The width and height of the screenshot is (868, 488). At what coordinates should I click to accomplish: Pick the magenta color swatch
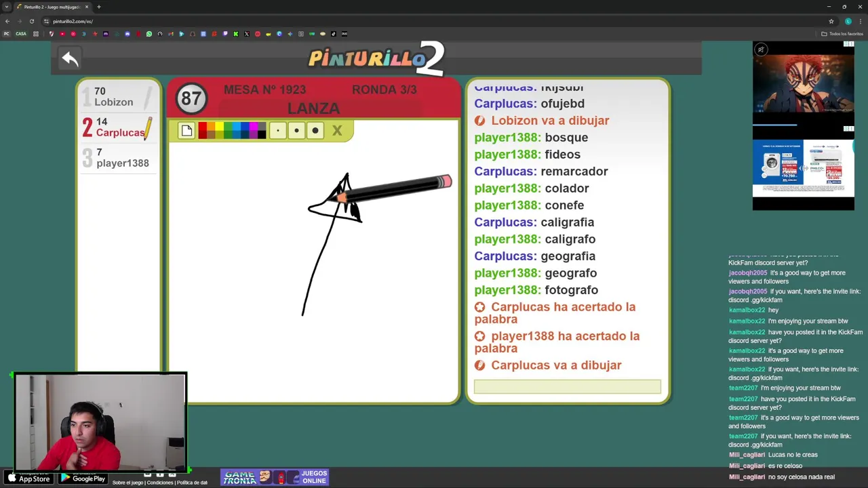(x=253, y=126)
